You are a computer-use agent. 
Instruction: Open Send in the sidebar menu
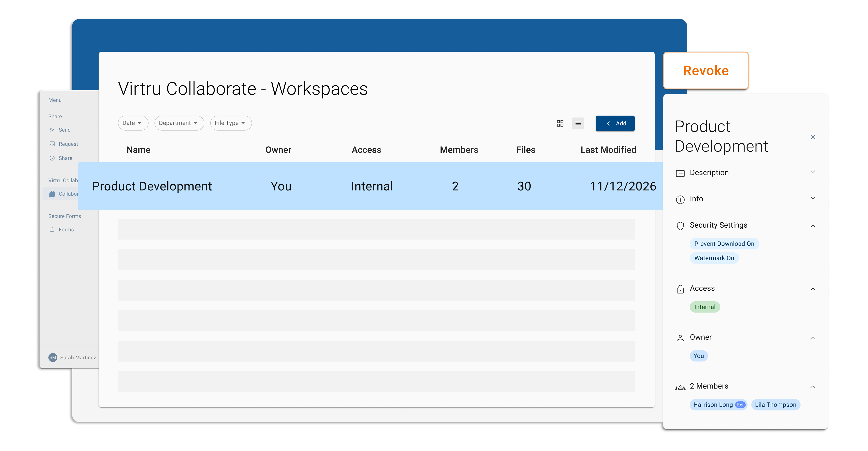click(65, 130)
